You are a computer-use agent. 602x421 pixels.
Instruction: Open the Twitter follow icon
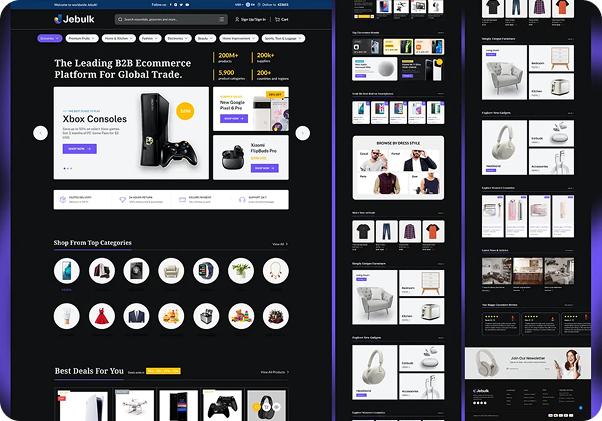tap(181, 5)
